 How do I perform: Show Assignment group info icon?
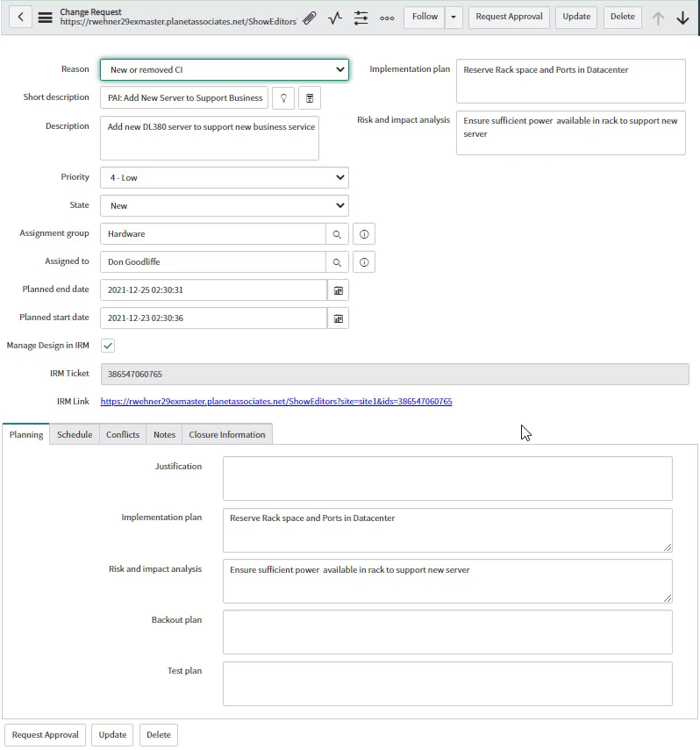pos(364,234)
